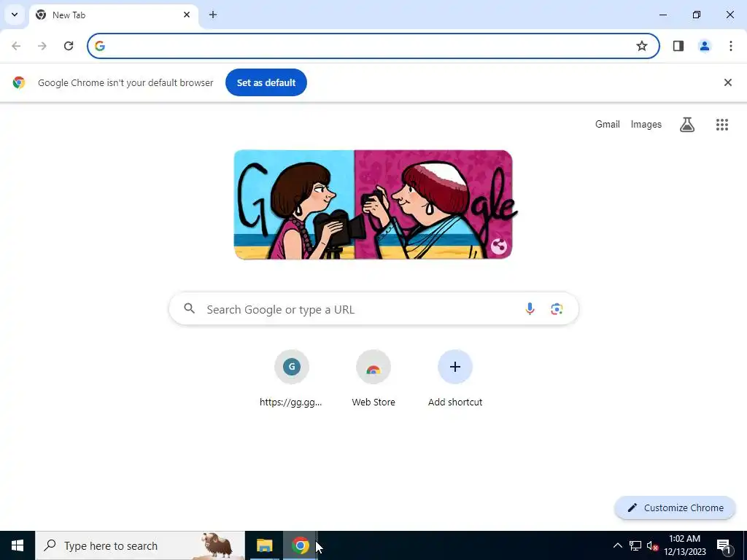Open the Images link
The height and width of the screenshot is (560, 747).
click(646, 124)
